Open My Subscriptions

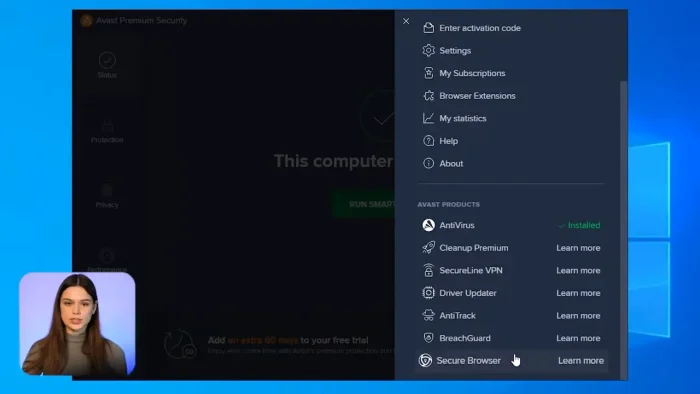coord(472,73)
